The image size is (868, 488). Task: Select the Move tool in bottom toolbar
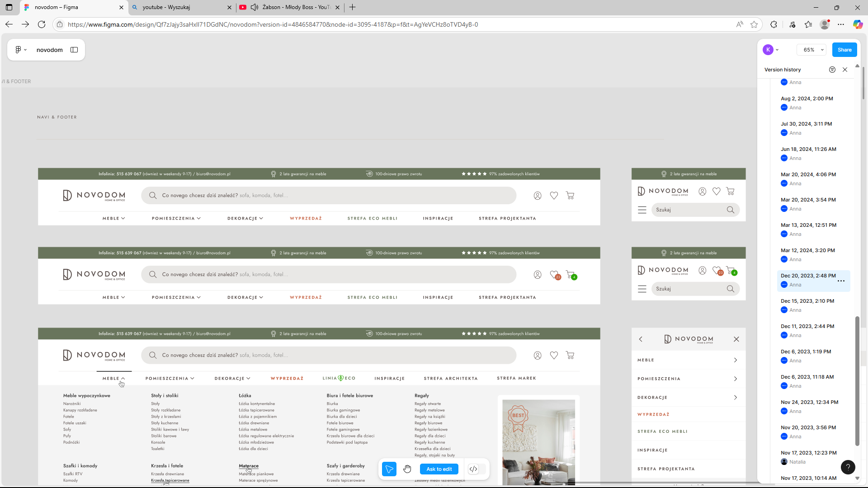(389, 469)
